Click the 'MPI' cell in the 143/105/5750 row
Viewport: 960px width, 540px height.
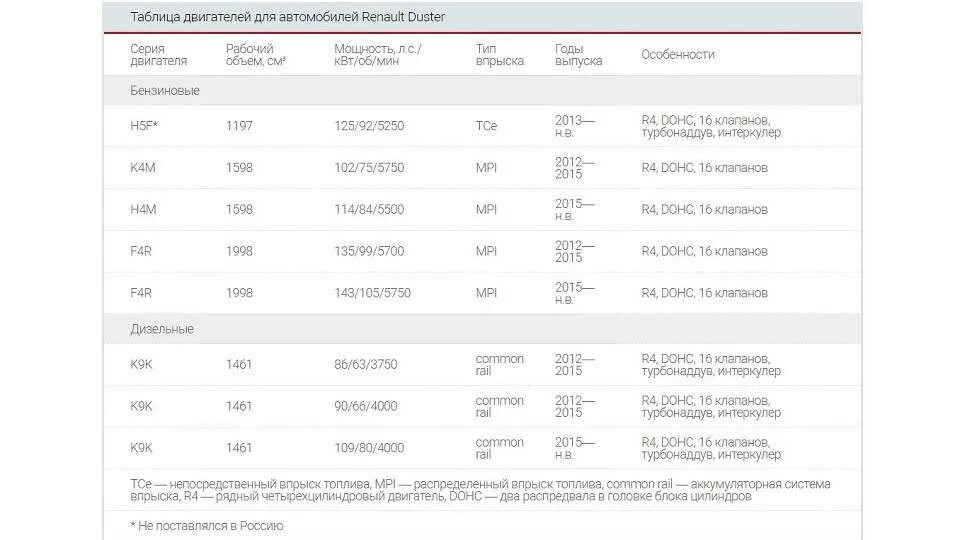(486, 293)
